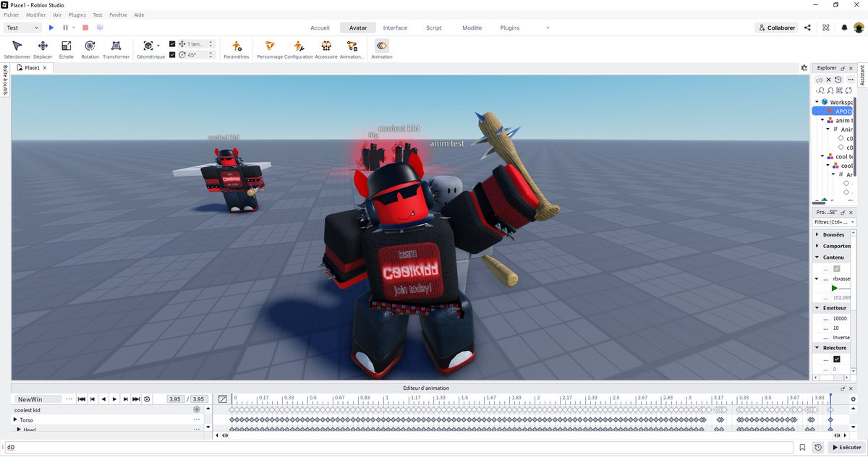Expand the Torso animation track
This screenshot has height=460, width=868.
point(15,419)
